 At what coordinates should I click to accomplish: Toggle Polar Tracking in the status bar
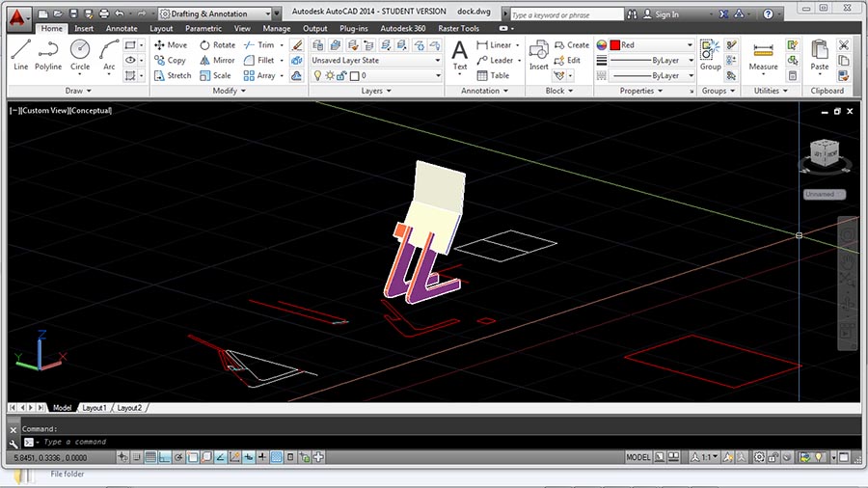(178, 457)
